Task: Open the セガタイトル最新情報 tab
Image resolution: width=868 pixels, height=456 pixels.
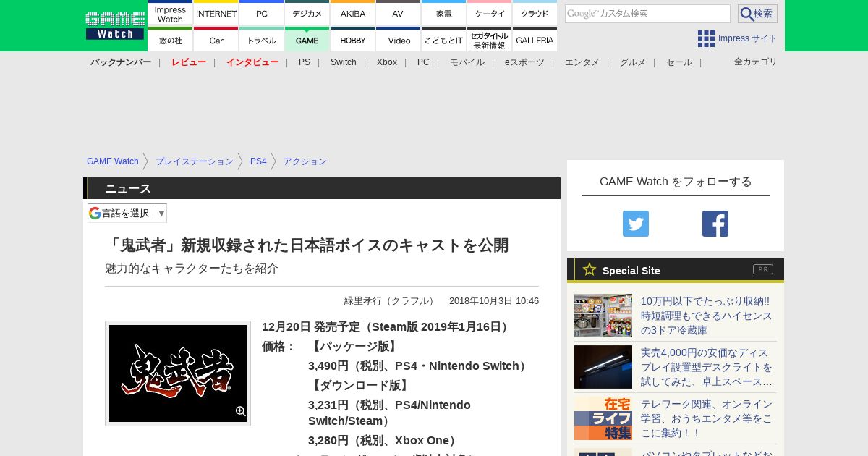Action: pyautogui.click(x=489, y=39)
